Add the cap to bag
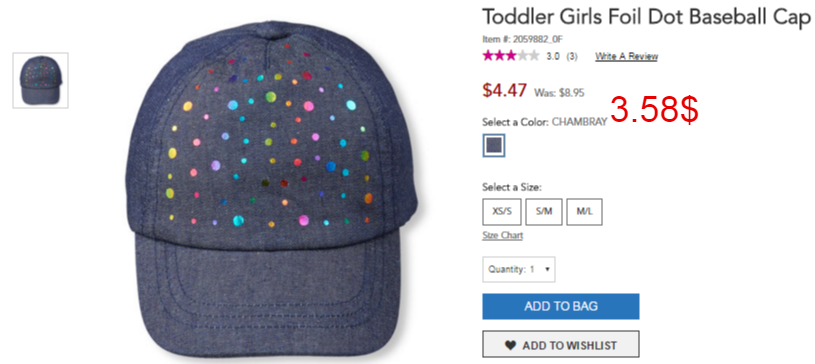Viewport: 815px width, 364px height. coord(561,306)
